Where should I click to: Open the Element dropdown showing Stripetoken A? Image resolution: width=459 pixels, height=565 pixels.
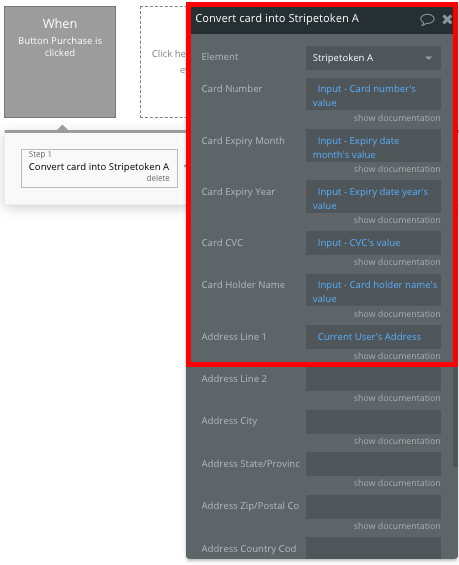[373, 58]
